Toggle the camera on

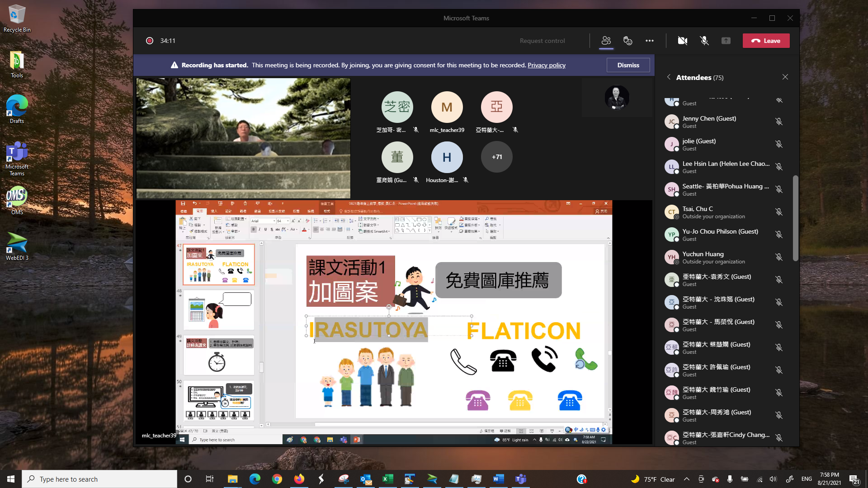point(682,41)
